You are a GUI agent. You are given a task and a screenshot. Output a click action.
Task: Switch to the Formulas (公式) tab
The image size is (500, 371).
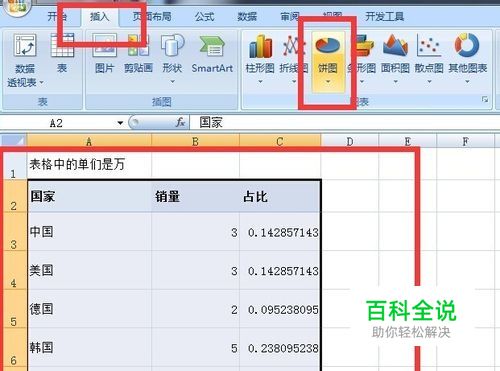(204, 16)
